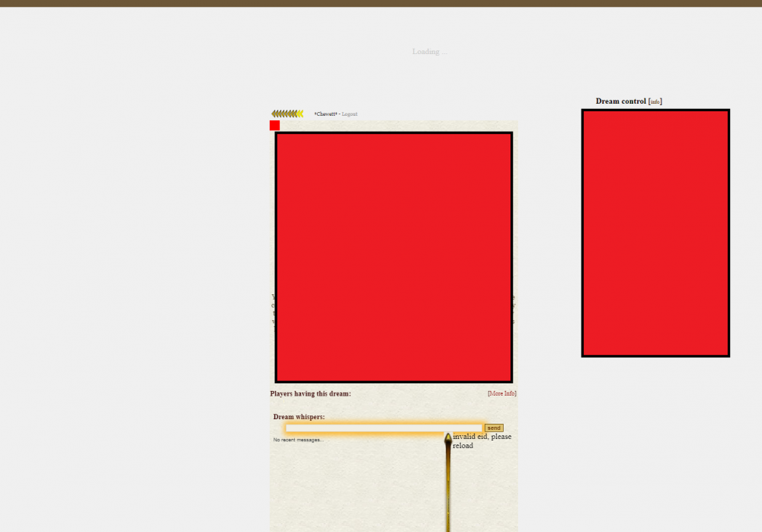Click the partially hidden text left of dream panel
The height and width of the screenshot is (532, 762).
pos(273,309)
